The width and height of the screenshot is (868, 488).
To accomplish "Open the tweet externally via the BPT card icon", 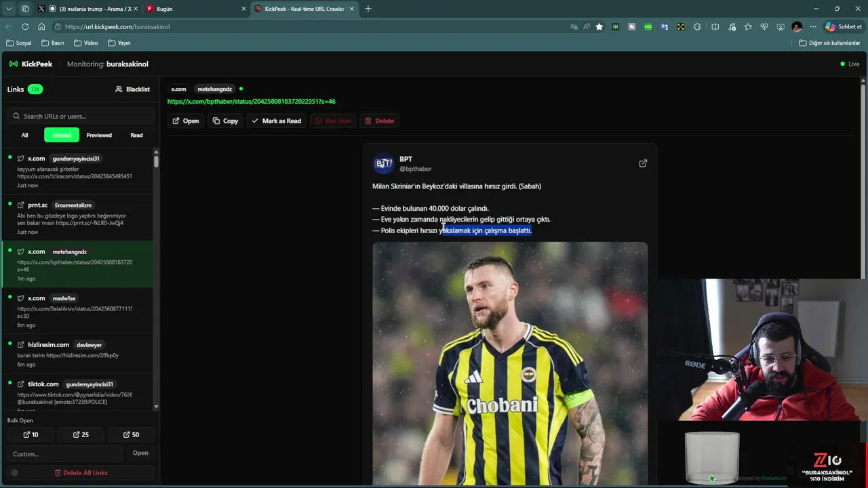I will click(643, 163).
